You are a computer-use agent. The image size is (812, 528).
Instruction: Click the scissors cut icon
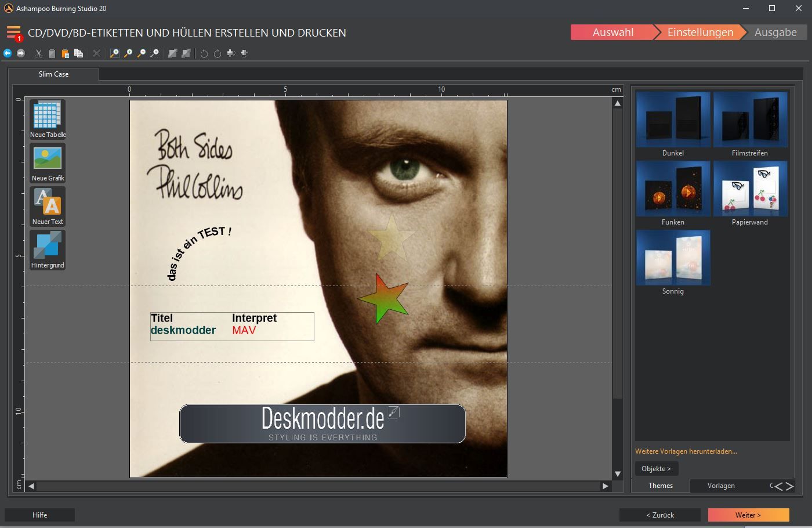[x=39, y=53]
